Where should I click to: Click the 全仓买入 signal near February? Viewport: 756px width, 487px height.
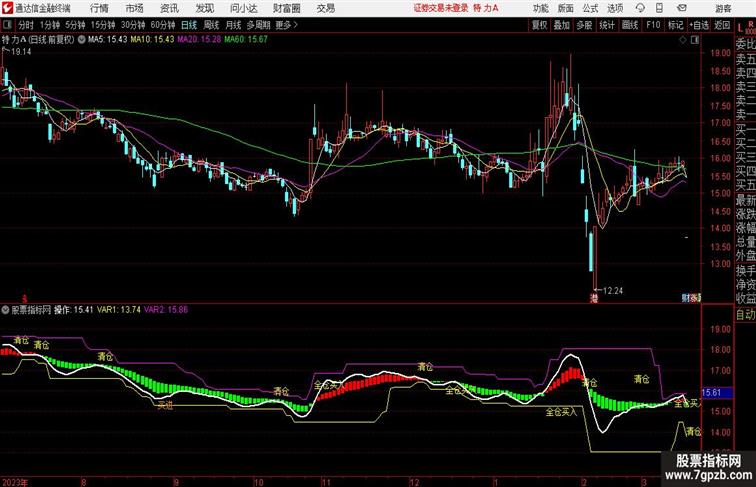[x=561, y=412]
